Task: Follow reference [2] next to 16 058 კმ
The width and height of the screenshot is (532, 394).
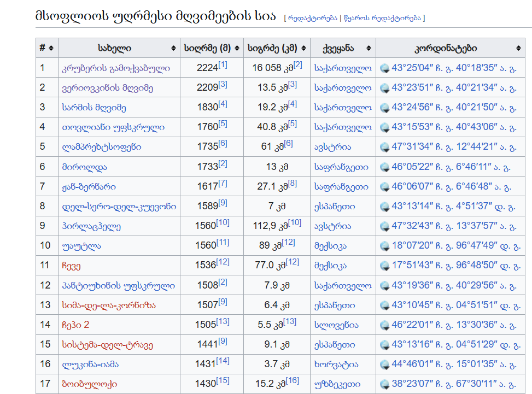Action: click(297, 65)
